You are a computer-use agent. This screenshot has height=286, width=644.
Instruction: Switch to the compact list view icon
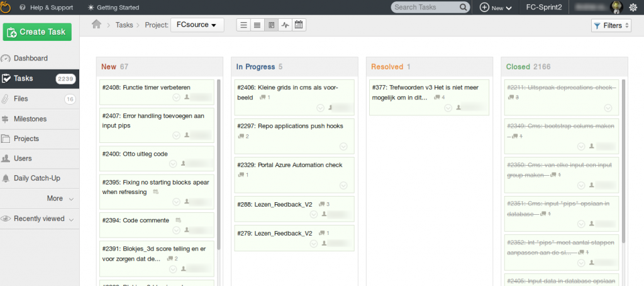point(257,25)
